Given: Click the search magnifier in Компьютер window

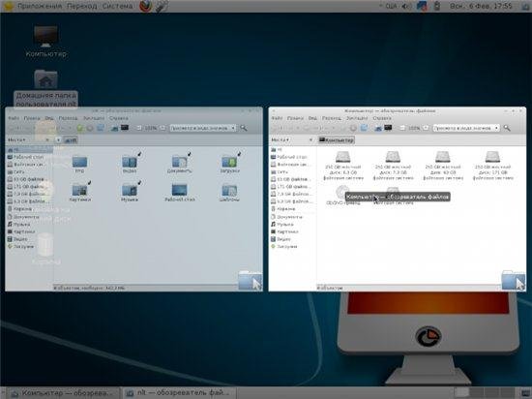Looking at the screenshot, I should coord(507,128).
